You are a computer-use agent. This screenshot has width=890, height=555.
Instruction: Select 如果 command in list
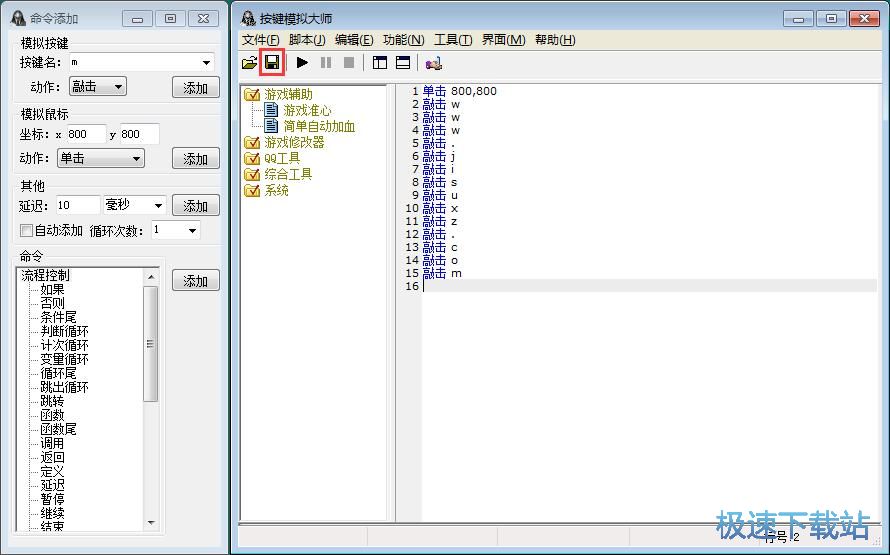click(x=52, y=289)
